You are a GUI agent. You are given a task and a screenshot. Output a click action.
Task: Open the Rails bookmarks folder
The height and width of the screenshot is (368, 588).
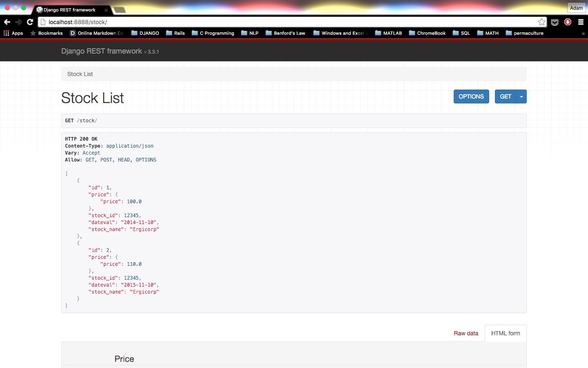point(175,33)
